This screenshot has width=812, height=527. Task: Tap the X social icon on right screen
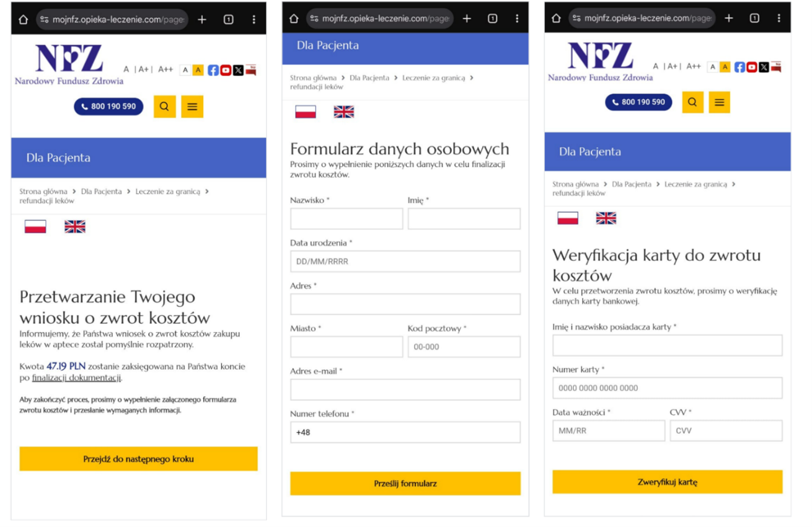(x=764, y=67)
